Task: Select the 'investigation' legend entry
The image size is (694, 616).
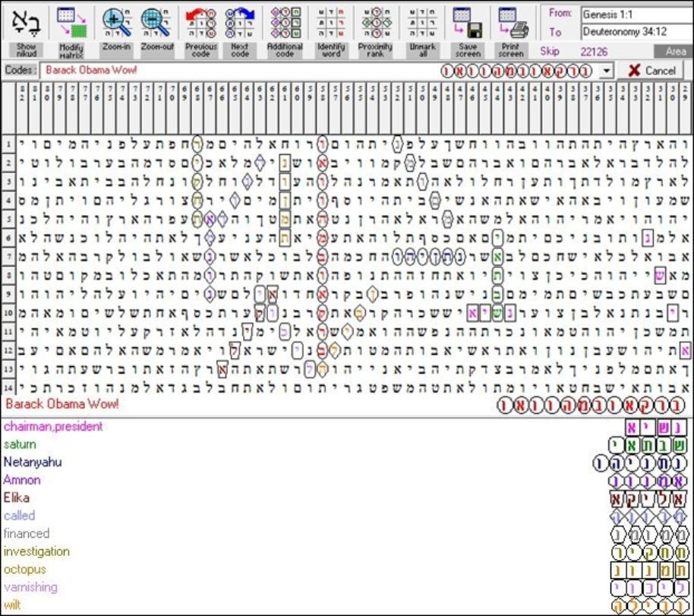Action: 36,551
